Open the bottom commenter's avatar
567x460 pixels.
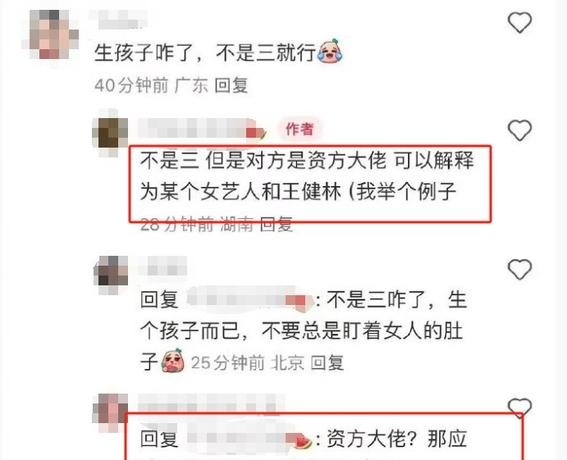click(110, 413)
